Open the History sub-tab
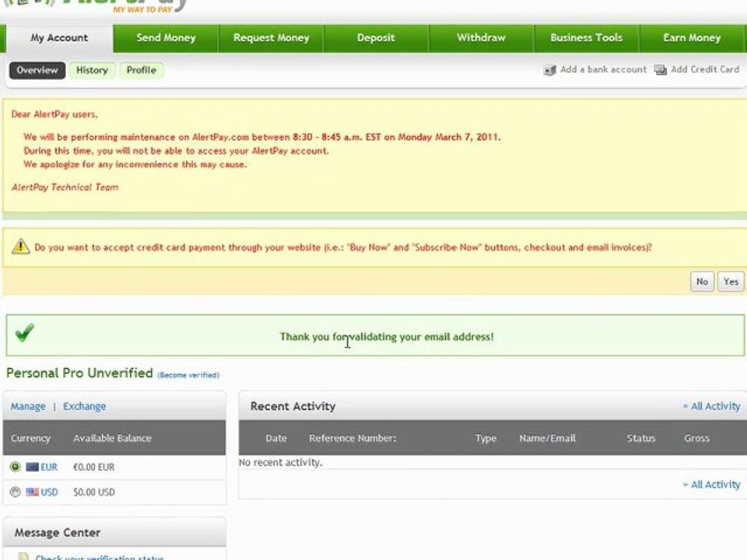This screenshot has height=560, width=747. click(92, 70)
